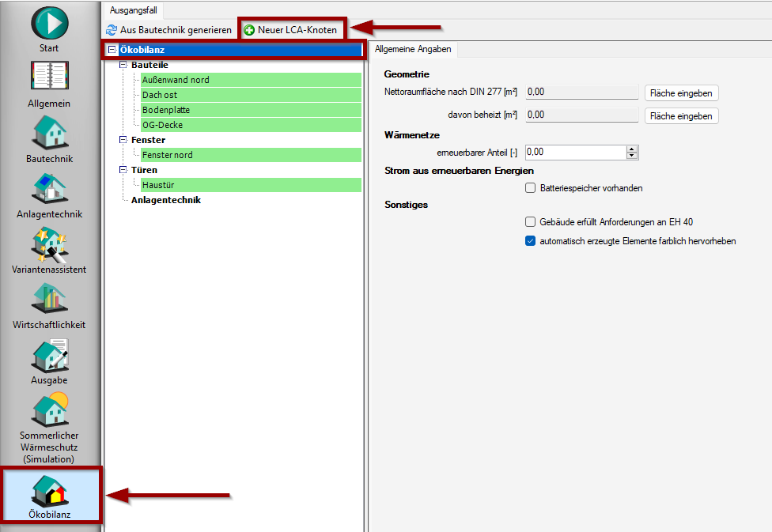Image resolution: width=772 pixels, height=532 pixels.
Task: Launch the Variantenassistent wizard icon
Action: [49, 244]
